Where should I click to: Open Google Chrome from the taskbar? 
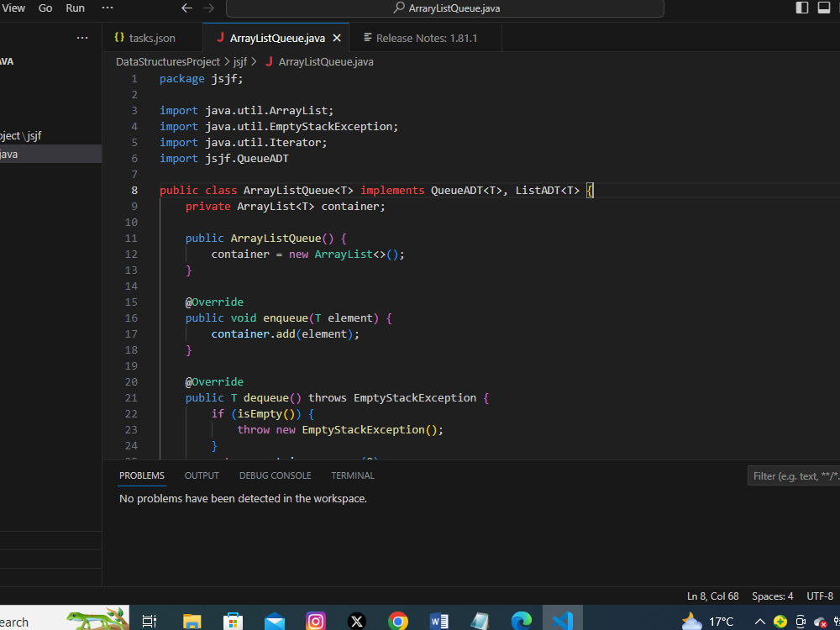click(x=398, y=622)
